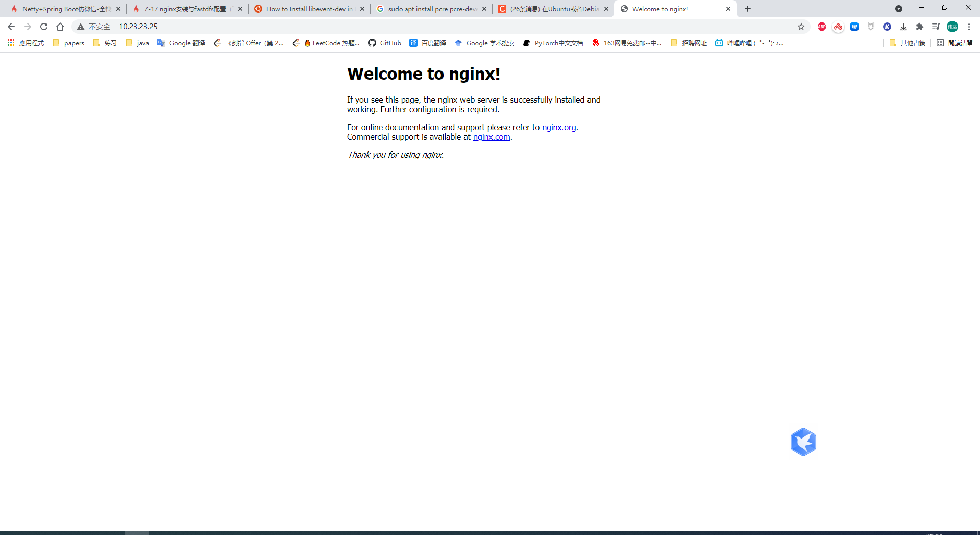
Task: Follow the nginx.com commercial support link
Action: coord(492,137)
